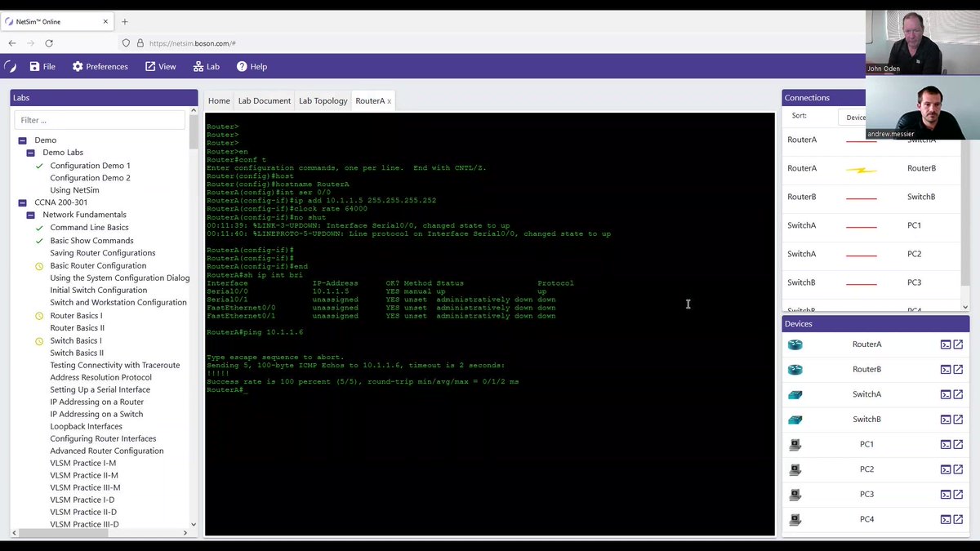Image resolution: width=980 pixels, height=551 pixels.
Task: Collapse the Demo Labs node
Action: pyautogui.click(x=30, y=153)
